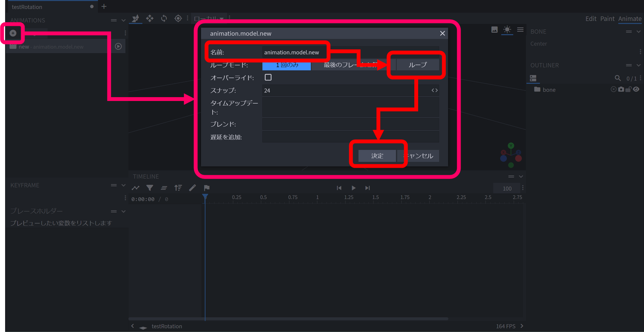This screenshot has width=644, height=332.
Task: Enable the オーバーライド checkbox
Action: pos(268,77)
